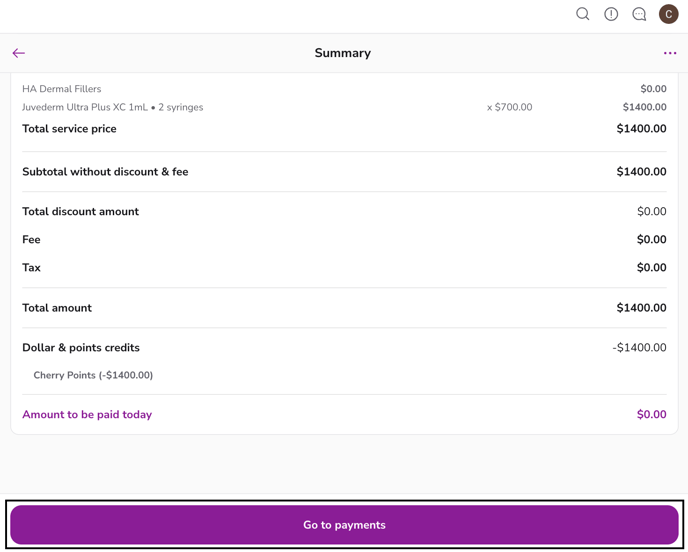Go back using the purple arrow
Image resolution: width=688 pixels, height=552 pixels.
click(x=19, y=53)
